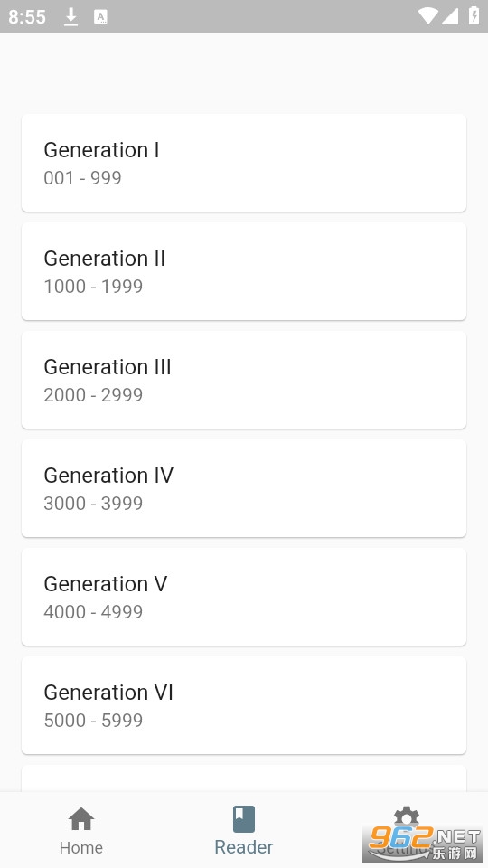Tap the keyboard language status icon
Image resolution: width=488 pixels, height=868 pixels.
click(100, 16)
